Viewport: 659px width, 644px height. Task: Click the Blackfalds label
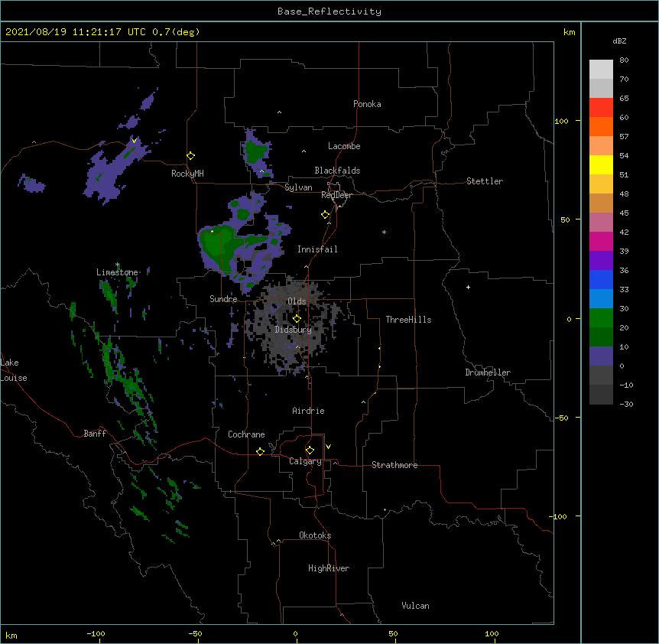pyautogui.click(x=337, y=171)
